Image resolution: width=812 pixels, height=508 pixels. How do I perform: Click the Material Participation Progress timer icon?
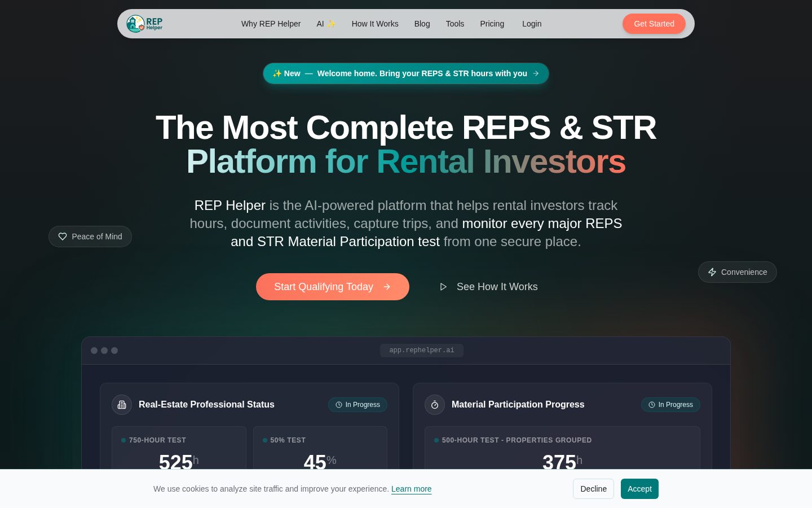click(435, 405)
